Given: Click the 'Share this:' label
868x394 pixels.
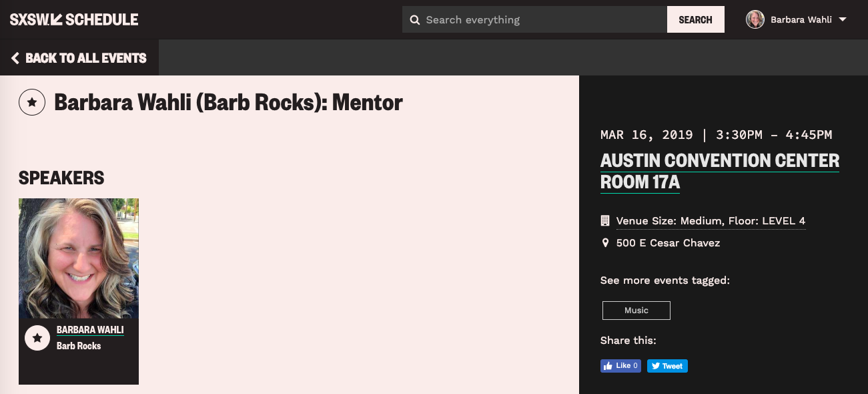Looking at the screenshot, I should (628, 341).
